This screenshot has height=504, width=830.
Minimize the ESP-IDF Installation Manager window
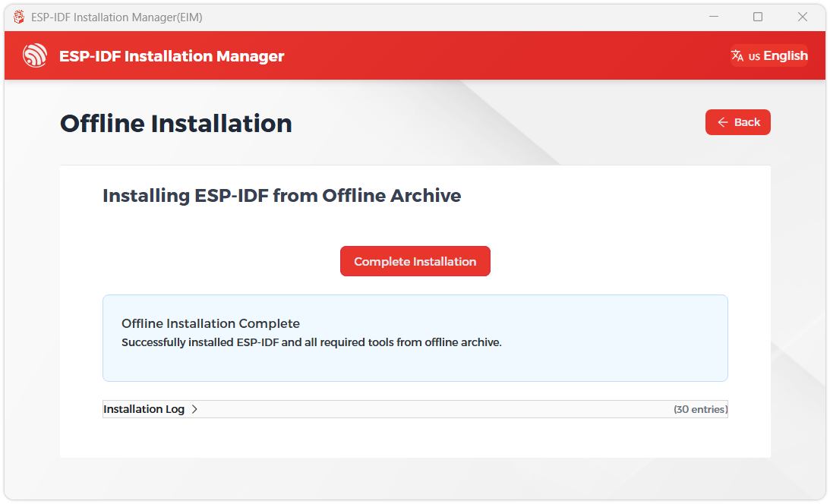712,16
